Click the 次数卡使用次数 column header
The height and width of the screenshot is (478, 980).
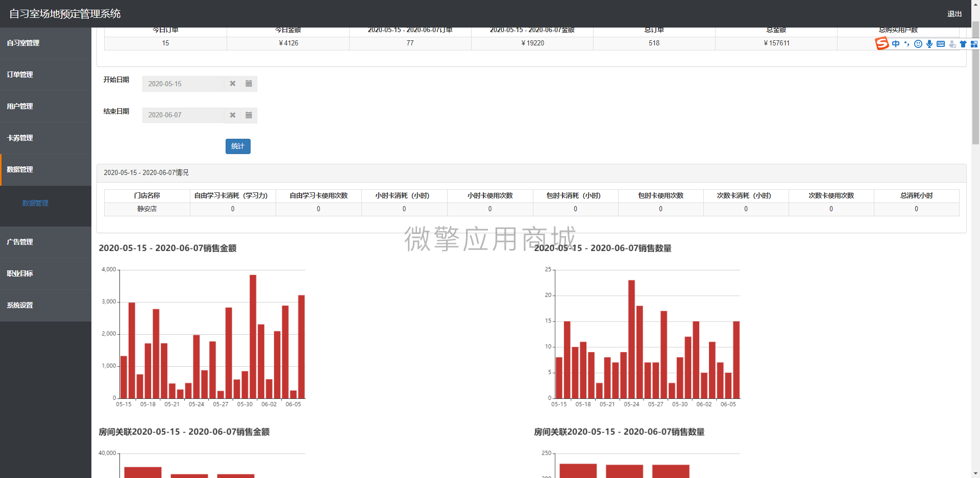831,196
